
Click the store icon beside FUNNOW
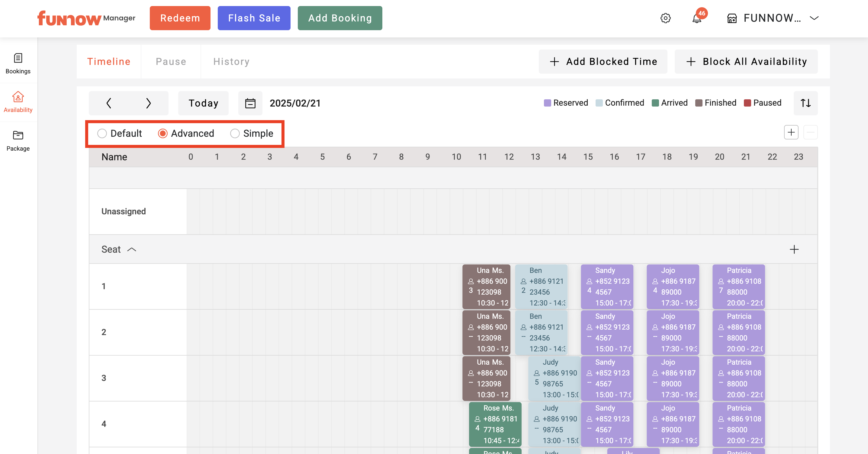[x=732, y=18]
